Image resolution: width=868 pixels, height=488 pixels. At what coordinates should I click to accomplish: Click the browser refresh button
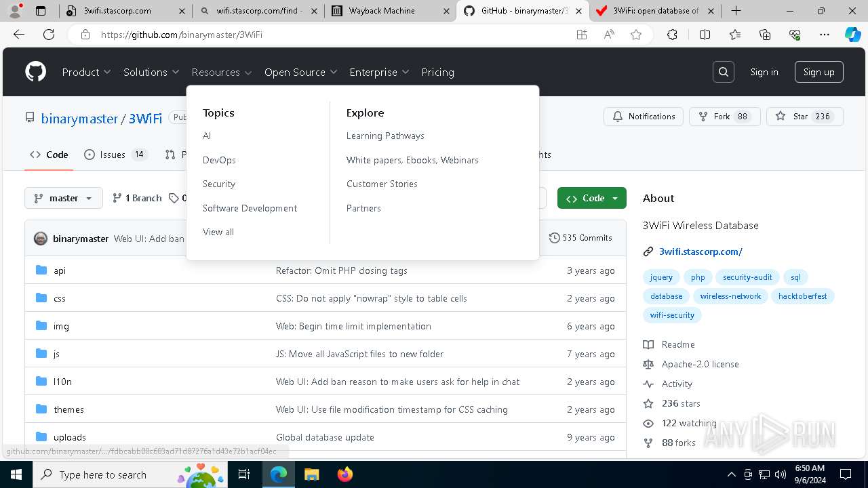[x=49, y=35]
